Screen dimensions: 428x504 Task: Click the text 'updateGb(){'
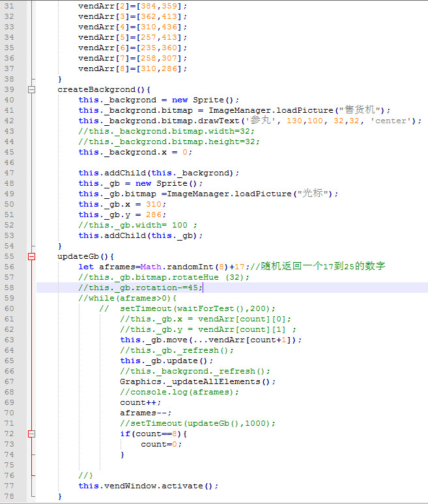tap(86, 256)
